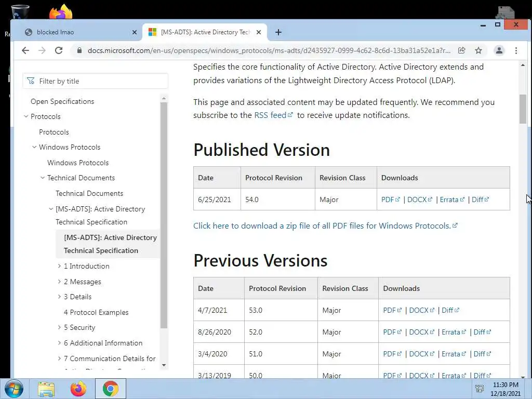Open Diff for revision 53.0
The width and height of the screenshot is (532, 399).
click(450, 310)
